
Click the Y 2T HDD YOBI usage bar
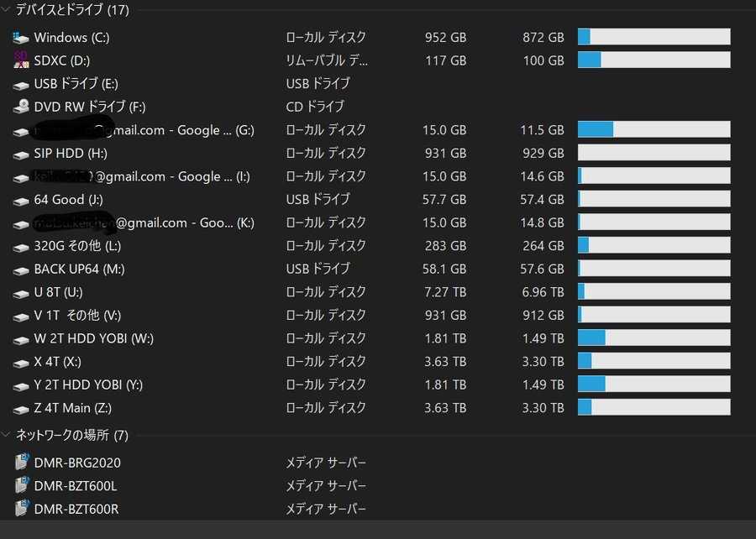pyautogui.click(x=654, y=385)
